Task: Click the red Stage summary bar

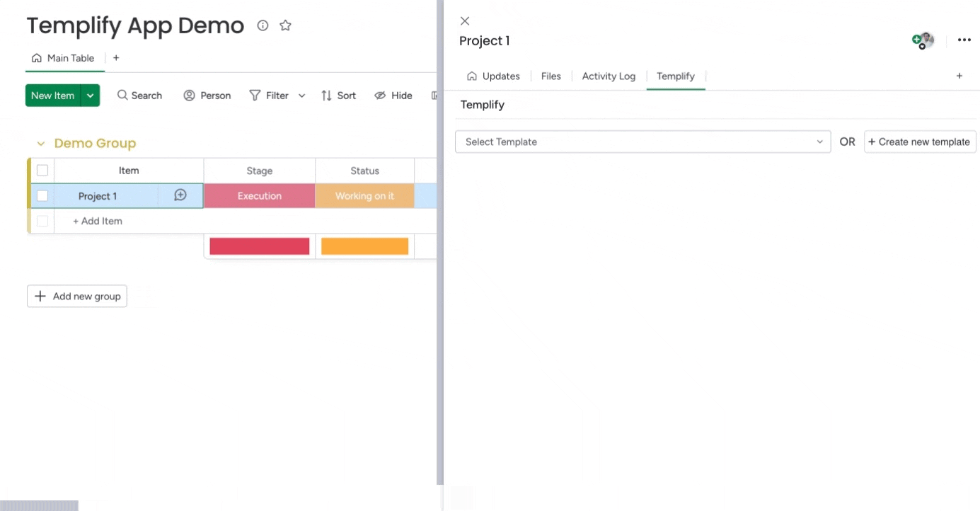Action: [259, 246]
